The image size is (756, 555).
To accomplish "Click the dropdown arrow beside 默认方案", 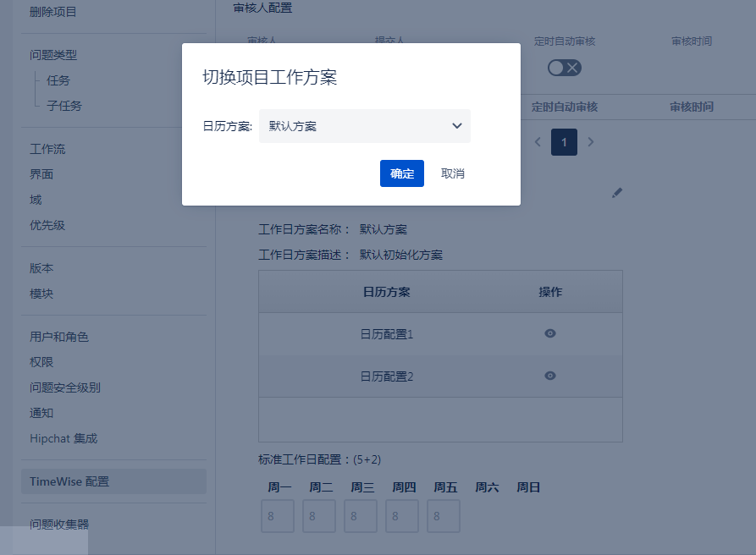I will (x=457, y=126).
